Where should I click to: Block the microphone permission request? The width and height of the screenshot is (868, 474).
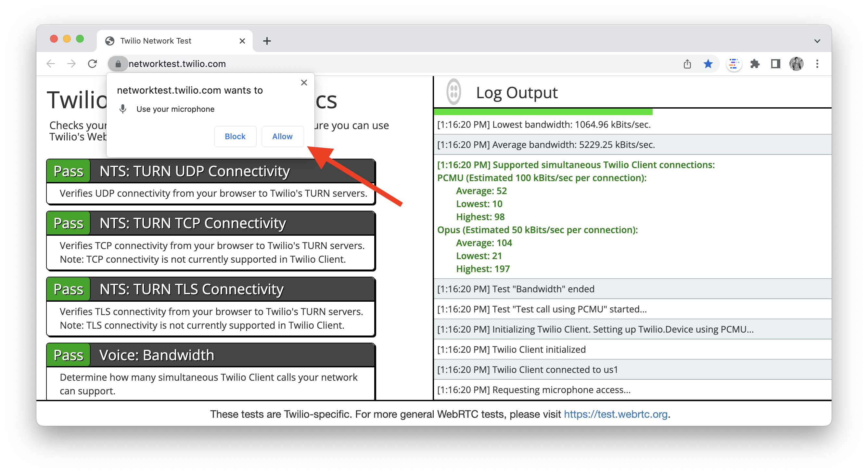click(x=235, y=136)
